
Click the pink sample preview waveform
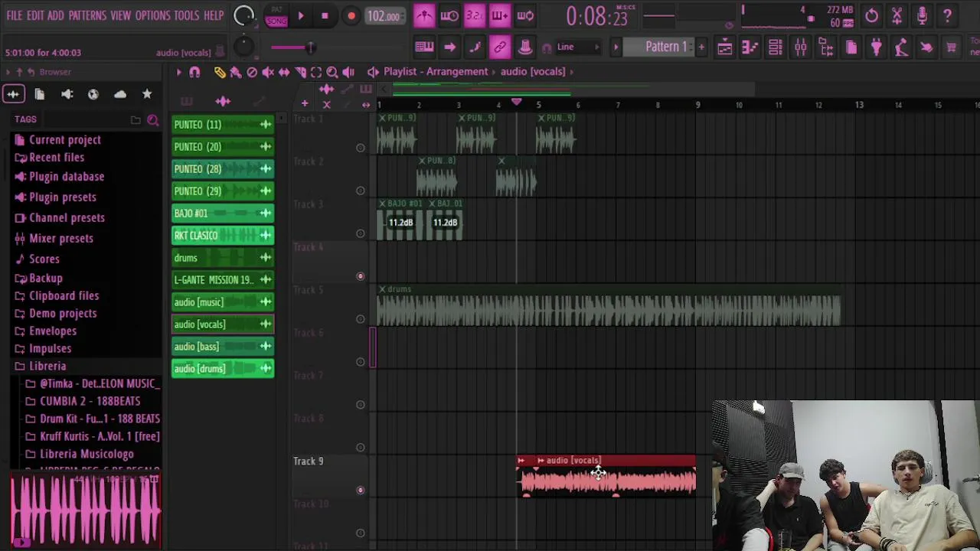(x=85, y=510)
